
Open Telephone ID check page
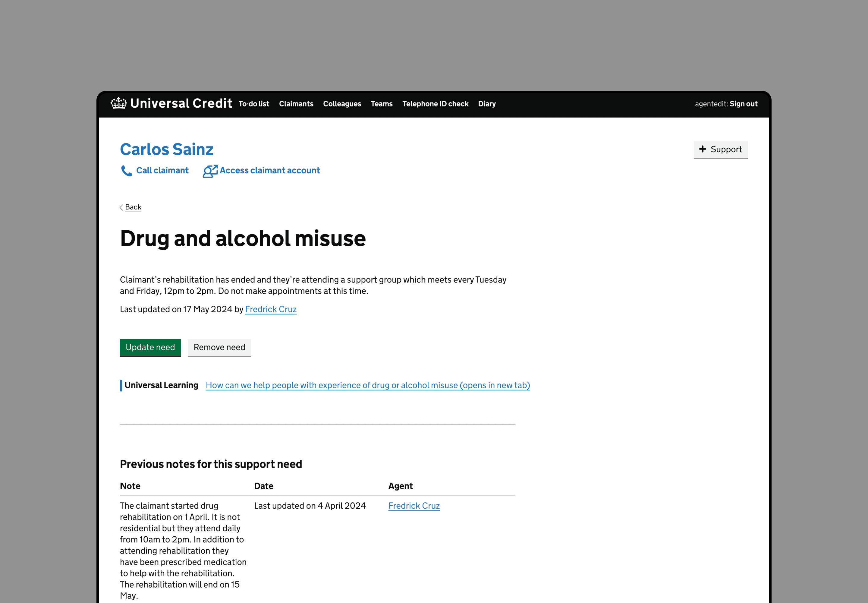click(435, 103)
